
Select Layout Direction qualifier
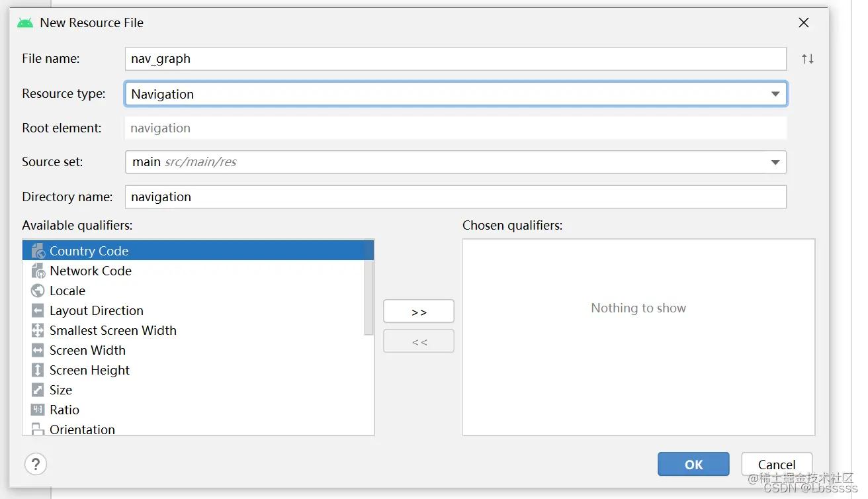click(x=193, y=310)
